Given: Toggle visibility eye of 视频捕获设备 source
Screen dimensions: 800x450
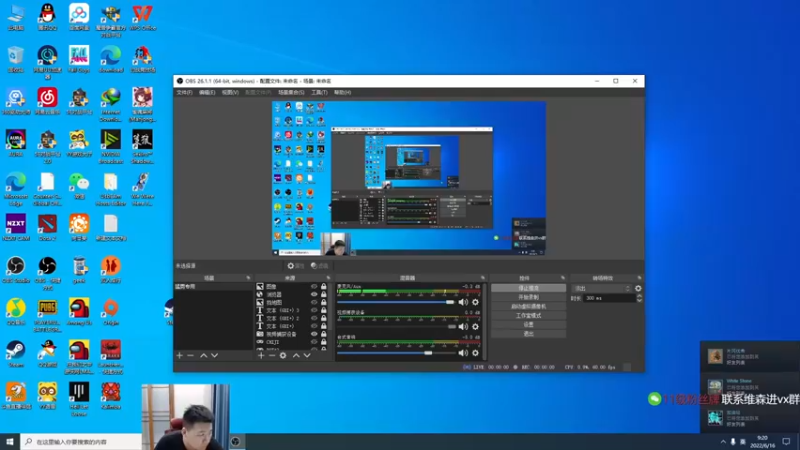Looking at the screenshot, I should (314, 334).
